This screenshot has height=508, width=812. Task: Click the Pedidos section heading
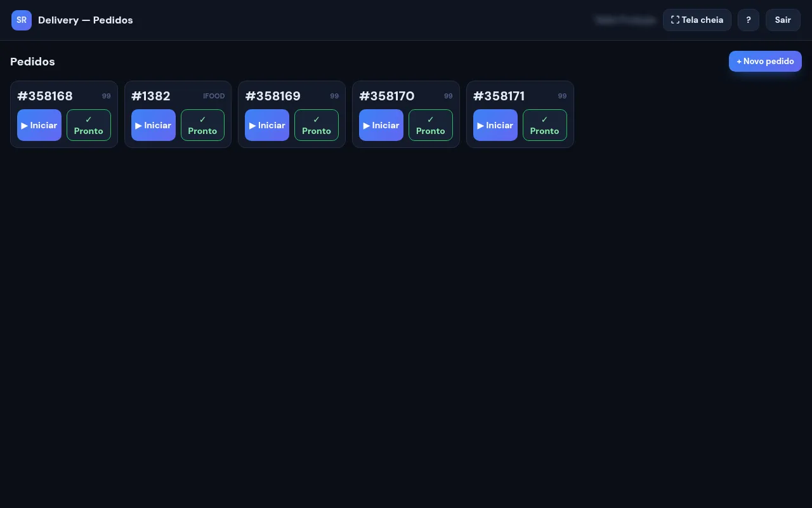pos(32,62)
